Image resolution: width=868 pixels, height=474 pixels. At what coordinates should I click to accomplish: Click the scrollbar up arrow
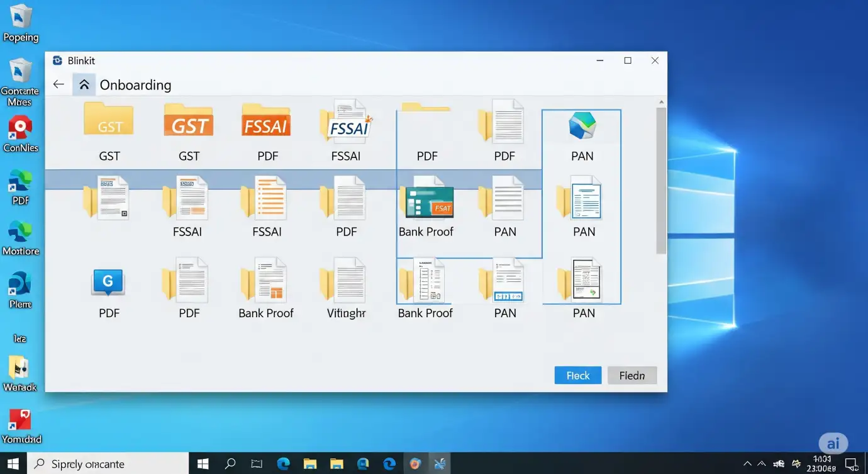(x=660, y=101)
